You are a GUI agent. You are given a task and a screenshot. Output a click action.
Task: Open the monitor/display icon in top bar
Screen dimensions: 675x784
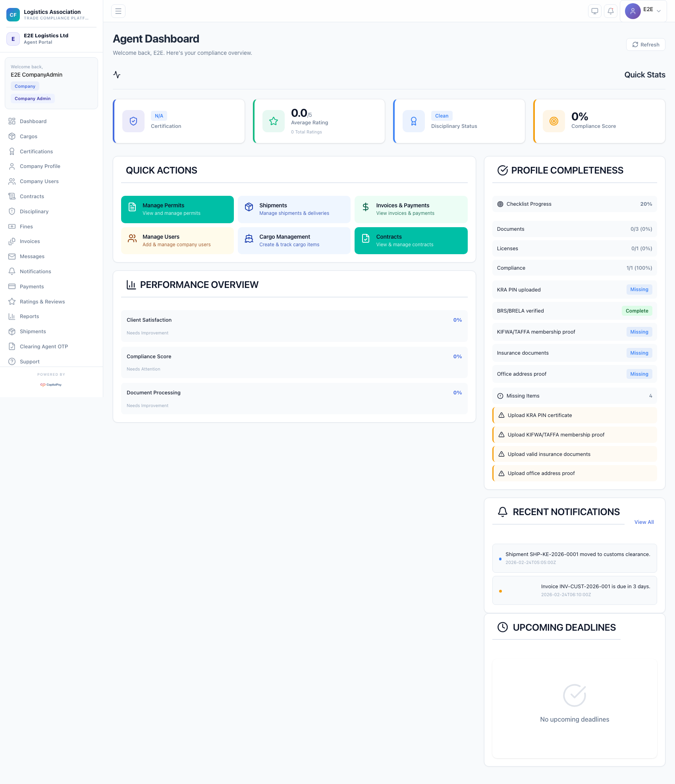pos(594,11)
